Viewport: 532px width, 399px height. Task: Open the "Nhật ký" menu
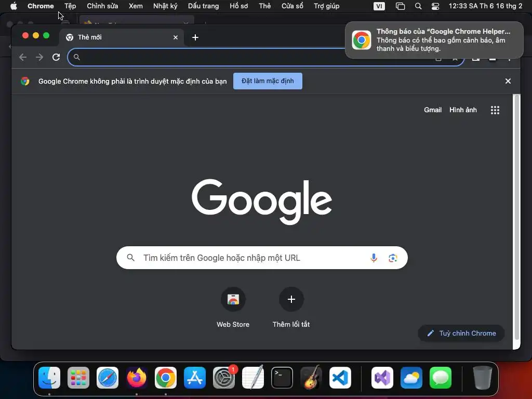[x=165, y=6]
